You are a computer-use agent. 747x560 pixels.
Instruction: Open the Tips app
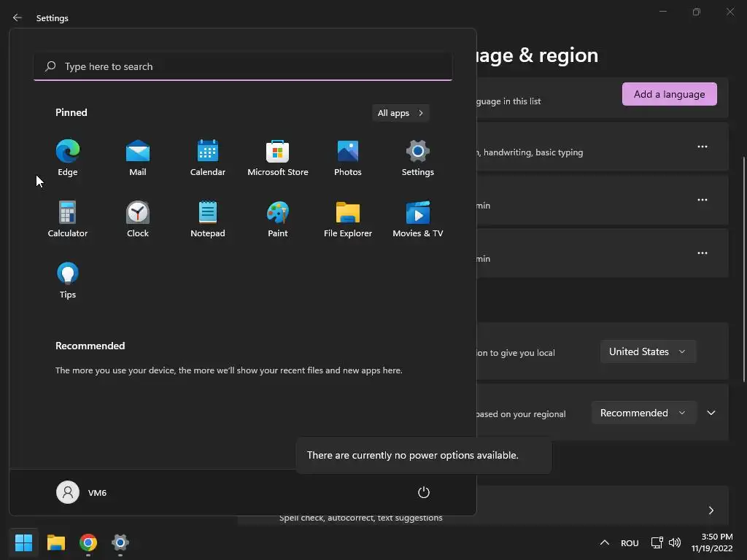pyautogui.click(x=68, y=281)
